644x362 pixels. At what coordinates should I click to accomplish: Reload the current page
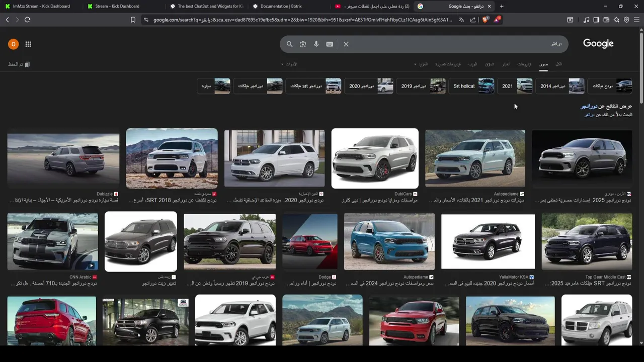[27, 20]
